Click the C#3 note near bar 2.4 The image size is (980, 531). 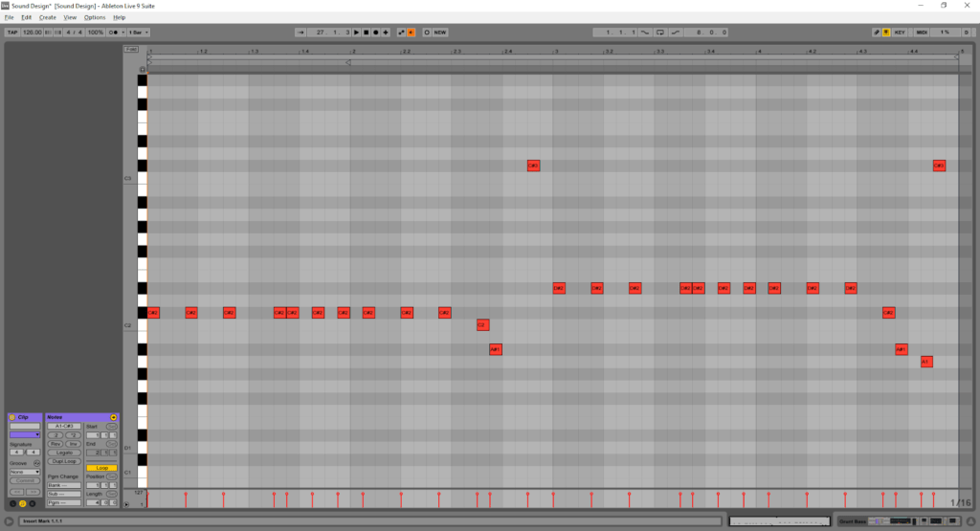click(534, 166)
